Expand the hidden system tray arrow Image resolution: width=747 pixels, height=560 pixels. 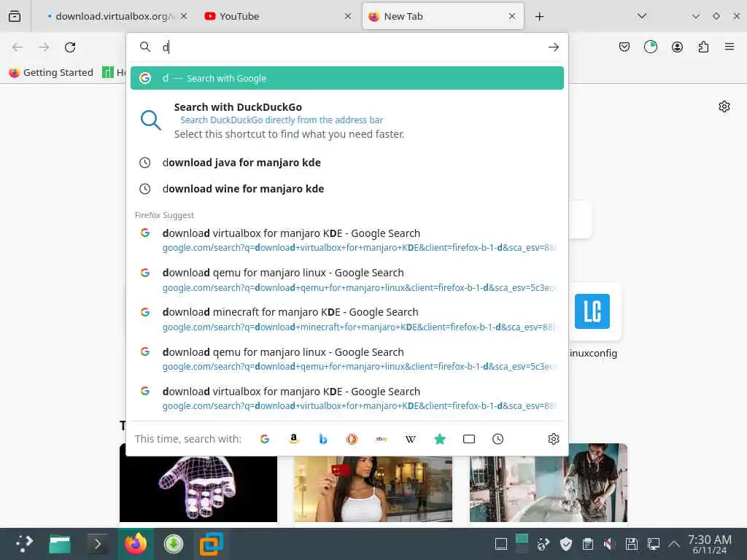point(674,544)
